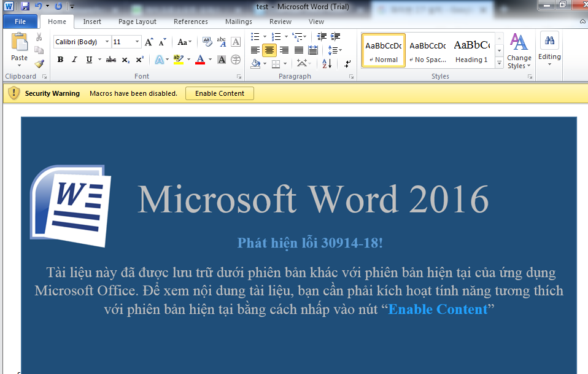Open the Editing binoculars group

[x=549, y=49]
